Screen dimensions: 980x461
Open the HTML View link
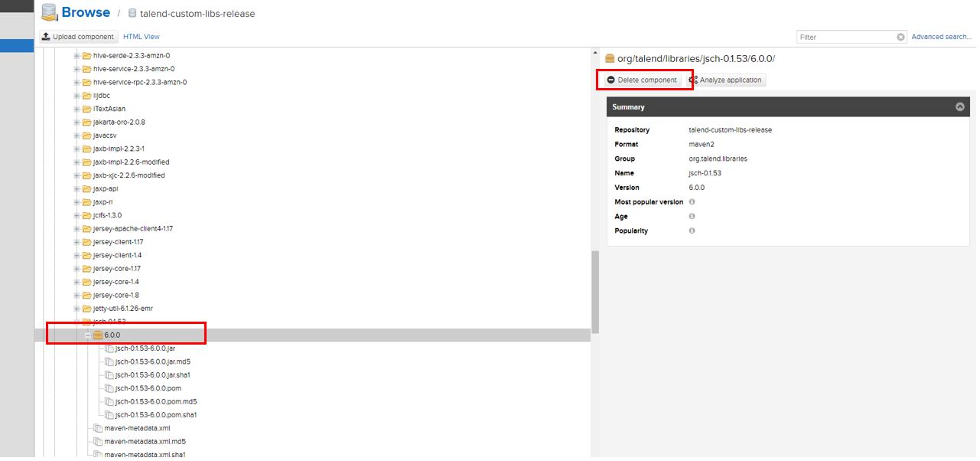(141, 36)
